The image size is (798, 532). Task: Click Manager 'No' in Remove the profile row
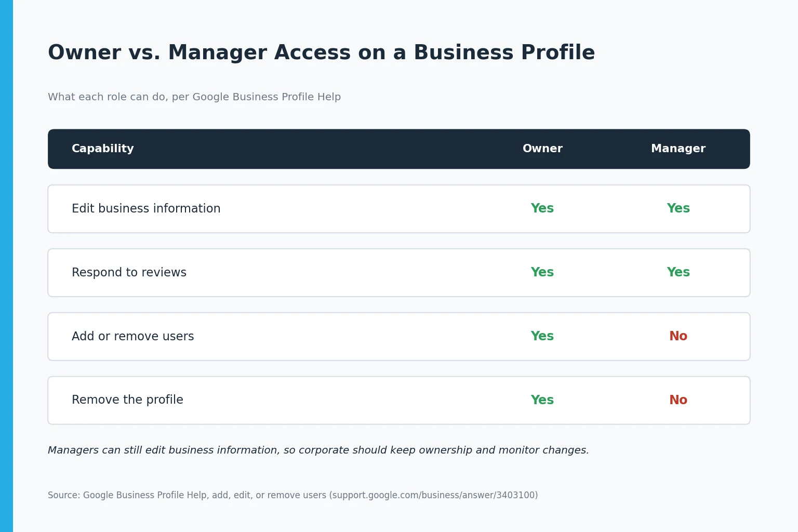pyautogui.click(x=678, y=400)
